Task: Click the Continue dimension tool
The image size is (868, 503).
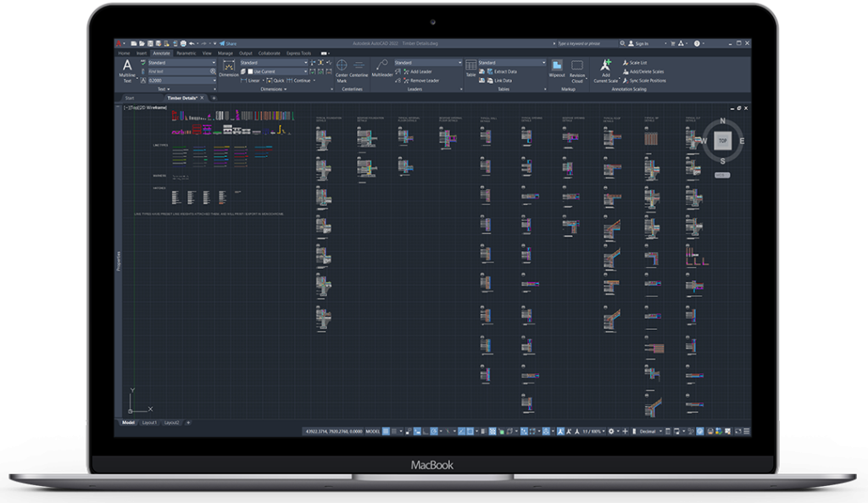Action: pos(299,81)
